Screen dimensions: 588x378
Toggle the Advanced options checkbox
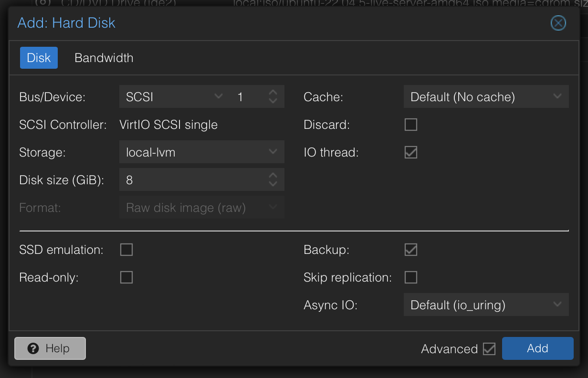click(489, 349)
